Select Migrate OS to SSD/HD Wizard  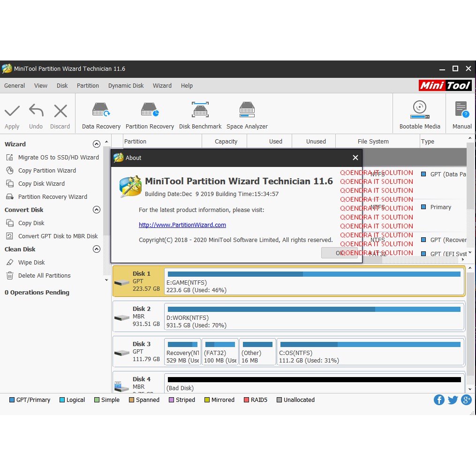(x=58, y=158)
